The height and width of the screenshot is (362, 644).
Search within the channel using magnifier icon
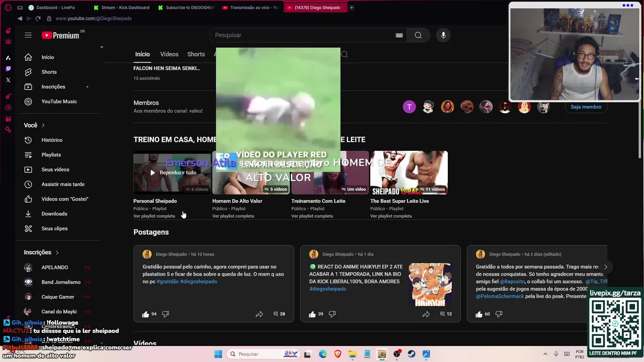coord(345,54)
